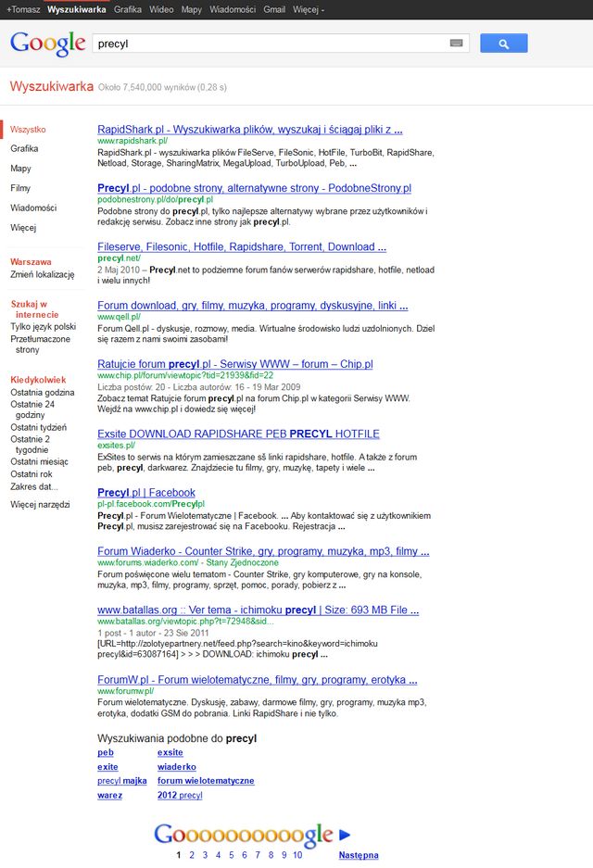The width and height of the screenshot is (593, 868).
Task: Go to results page 10
Action: click(297, 855)
